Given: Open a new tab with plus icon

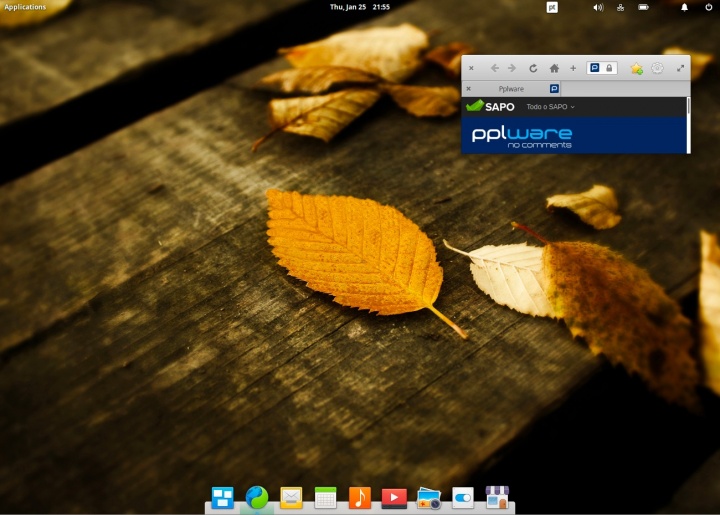Looking at the screenshot, I should click(573, 69).
